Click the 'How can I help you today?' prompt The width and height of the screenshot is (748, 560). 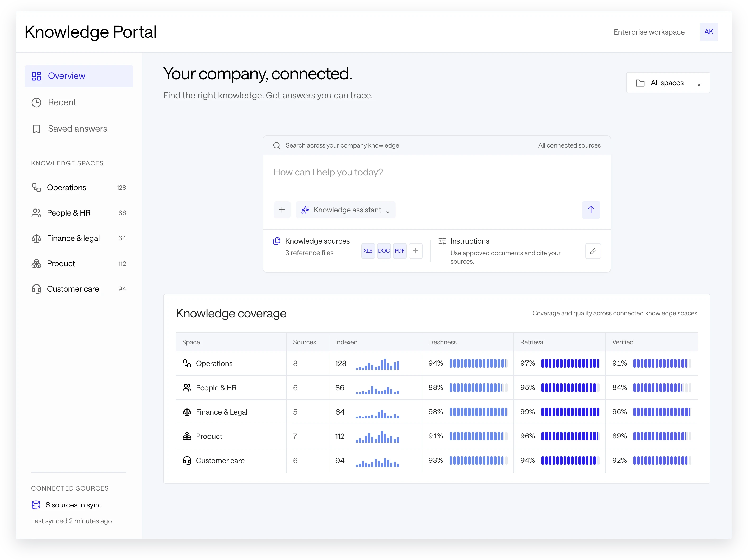328,172
